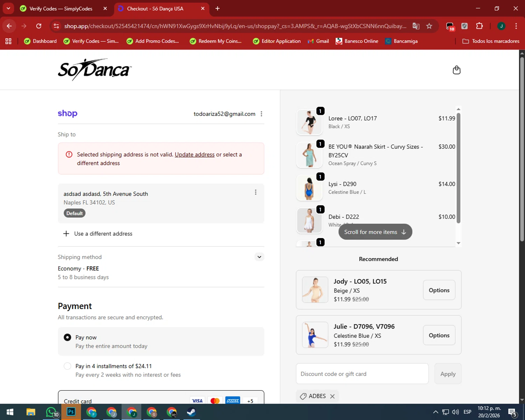525x420 pixels.
Task: Open a new browser tab
Action: (x=217, y=8)
